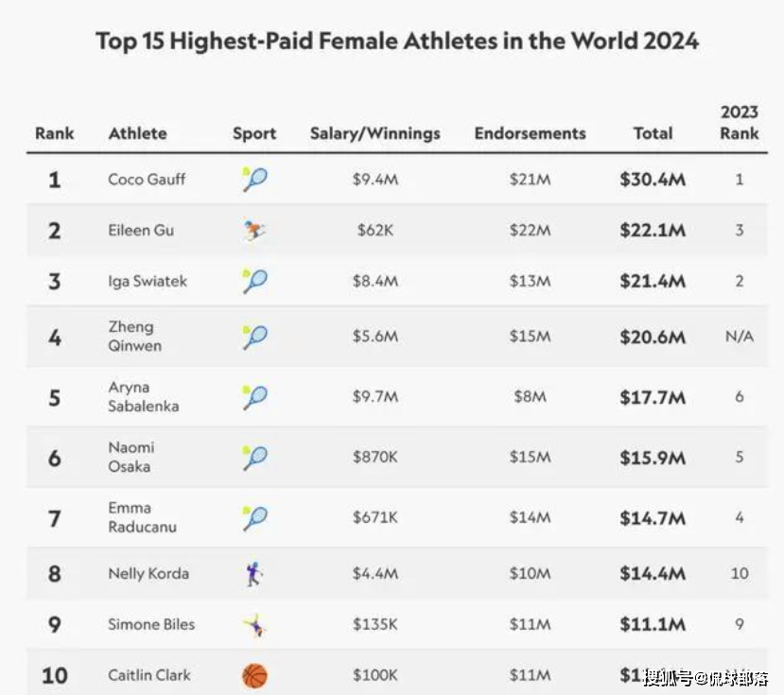Click the gymnastics icon beside Simone Biles
Viewport: 784px width, 695px height.
coord(253,624)
